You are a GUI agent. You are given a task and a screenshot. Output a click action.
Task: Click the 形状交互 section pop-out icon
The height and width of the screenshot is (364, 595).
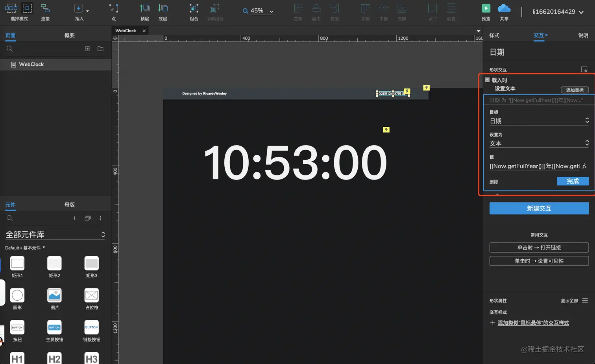coord(584,70)
